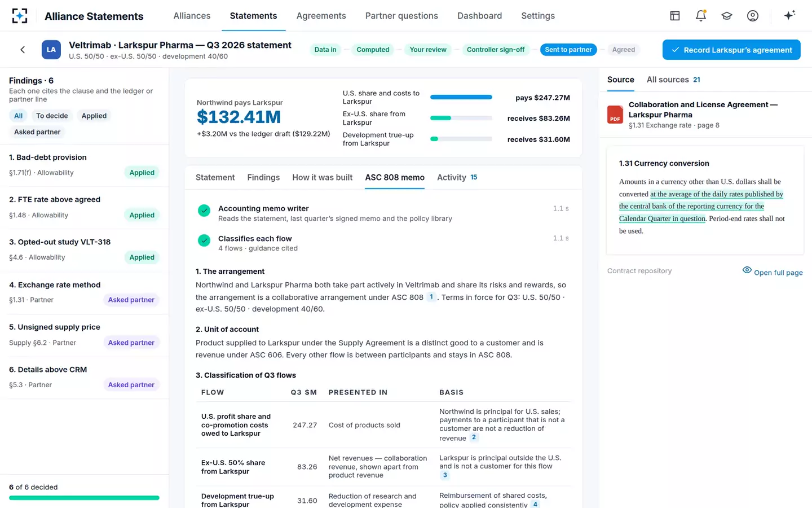The image size is (812, 508).
Task: Open the layout panel icon in header
Action: tap(675, 16)
